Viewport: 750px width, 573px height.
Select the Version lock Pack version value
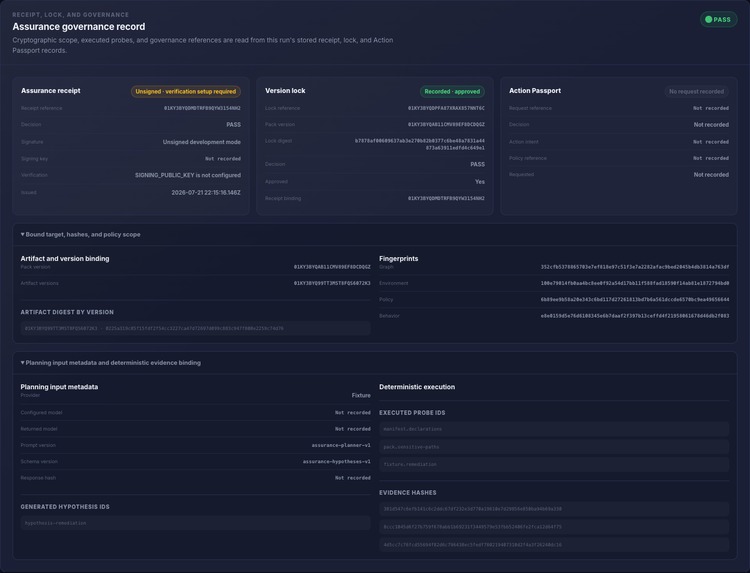tap(446, 124)
